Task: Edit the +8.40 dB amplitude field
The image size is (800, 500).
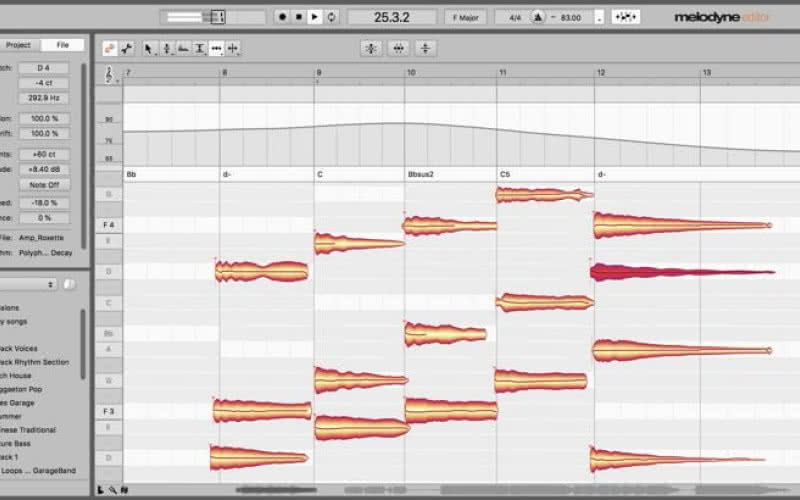Action: point(44,169)
